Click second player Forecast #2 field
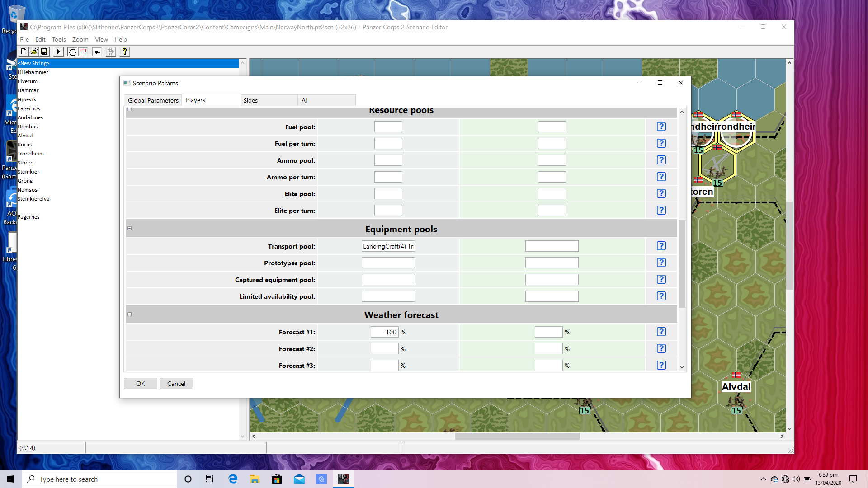The width and height of the screenshot is (868, 488). pyautogui.click(x=549, y=349)
